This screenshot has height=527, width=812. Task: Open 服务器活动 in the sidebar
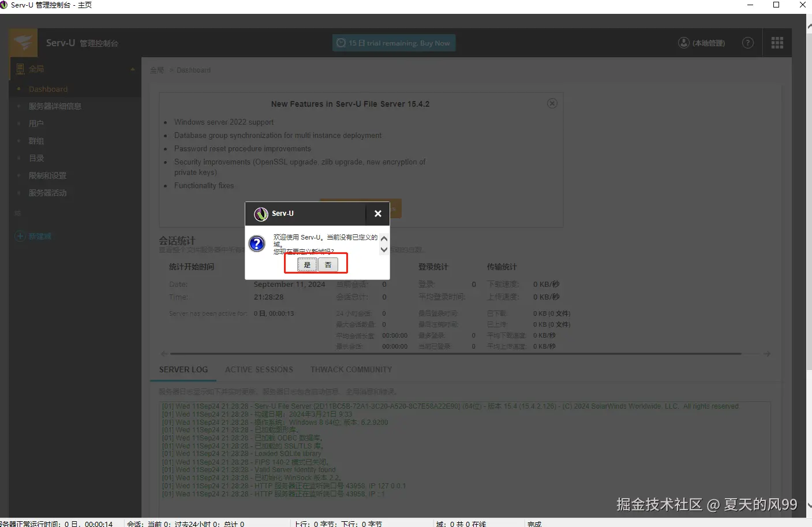pos(47,193)
